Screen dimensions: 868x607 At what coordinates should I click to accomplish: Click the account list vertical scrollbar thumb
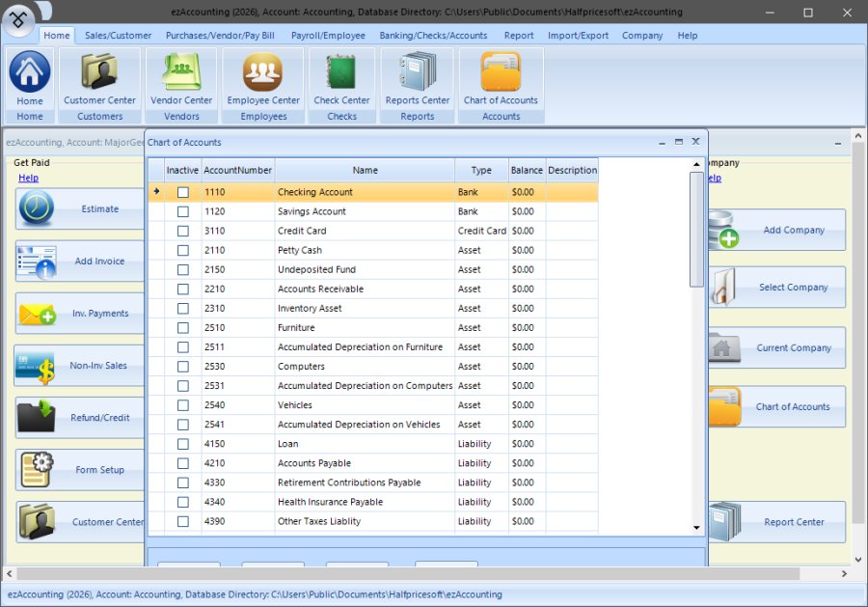point(696,232)
